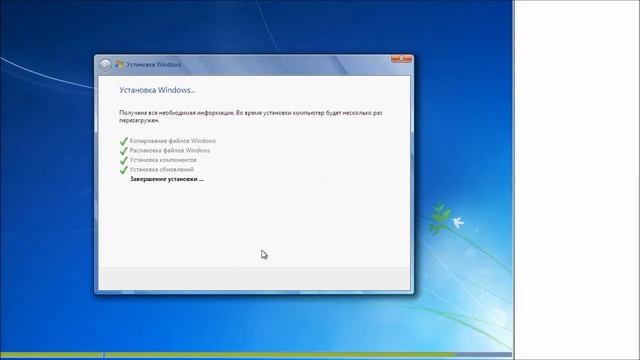
Task: Click the paragraph starting with Получена вся необходимая информация
Action: (251, 116)
